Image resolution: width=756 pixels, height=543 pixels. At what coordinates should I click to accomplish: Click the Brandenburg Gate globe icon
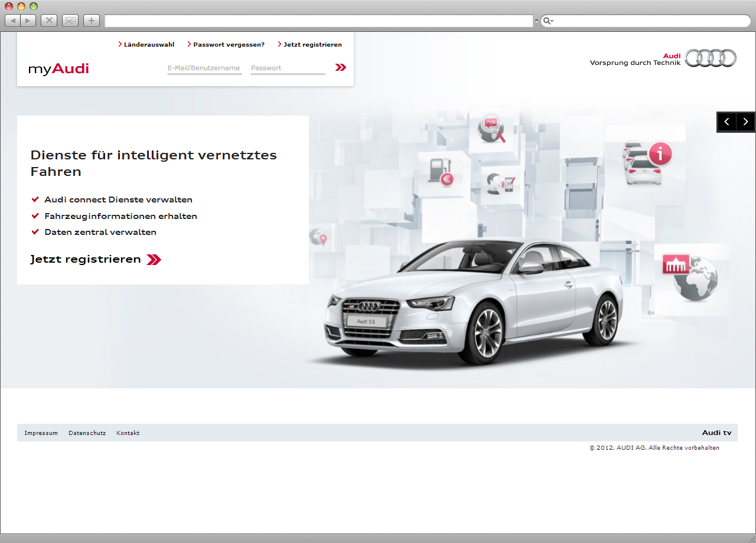[690, 277]
